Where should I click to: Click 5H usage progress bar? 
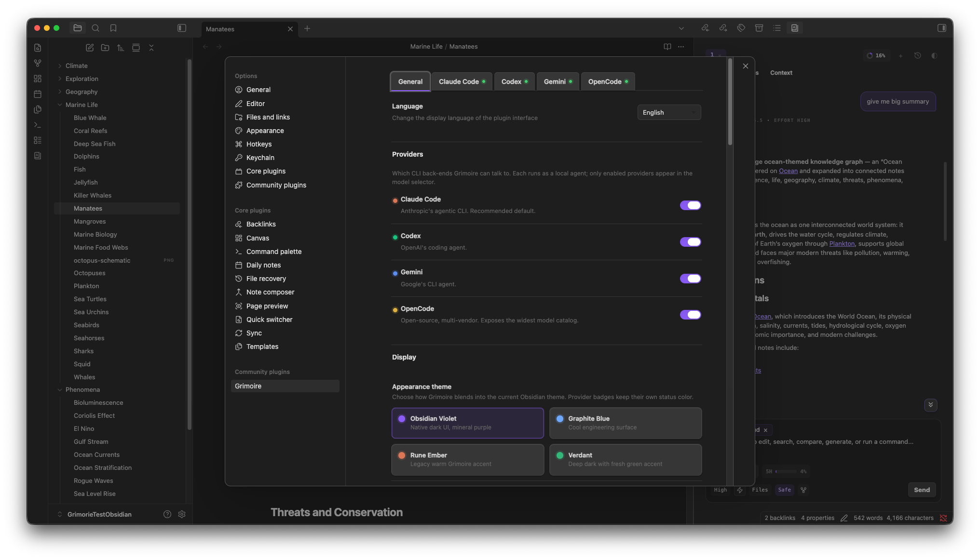point(786,471)
